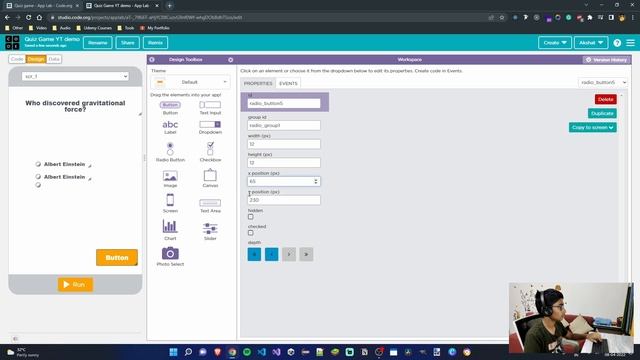Open the help question mark icon
Image resolution: width=640 pixels, height=360 pixels.
[617, 43]
